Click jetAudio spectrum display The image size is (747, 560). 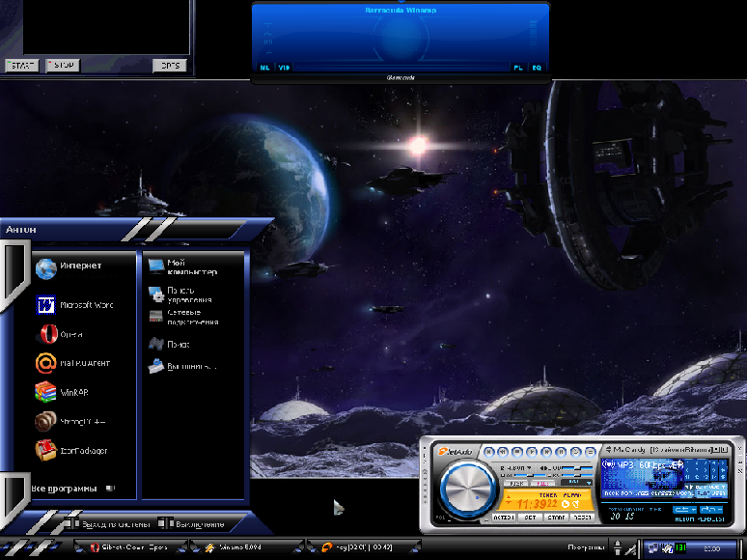(x=642, y=478)
